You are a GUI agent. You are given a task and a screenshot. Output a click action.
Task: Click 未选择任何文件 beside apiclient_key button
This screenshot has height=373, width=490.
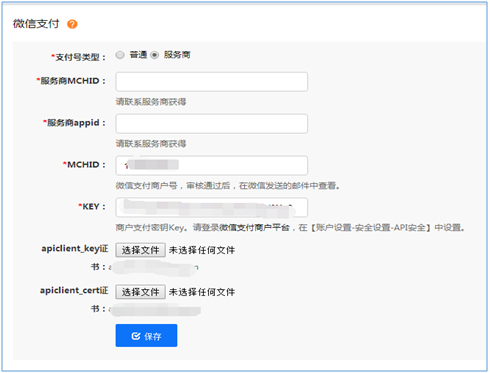click(x=202, y=250)
